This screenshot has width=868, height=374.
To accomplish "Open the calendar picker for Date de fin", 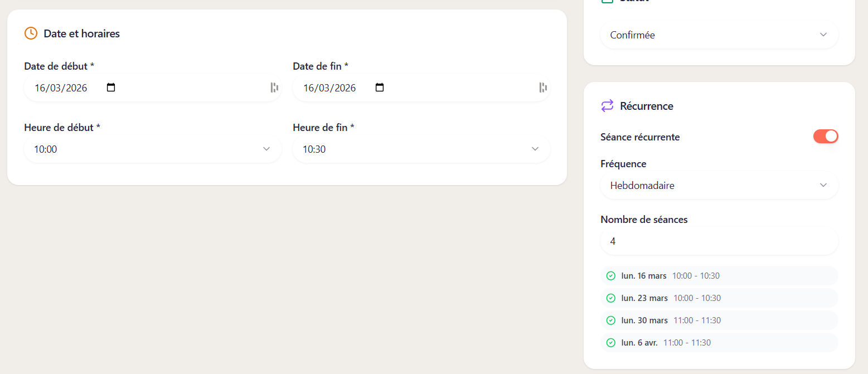I will pos(379,88).
